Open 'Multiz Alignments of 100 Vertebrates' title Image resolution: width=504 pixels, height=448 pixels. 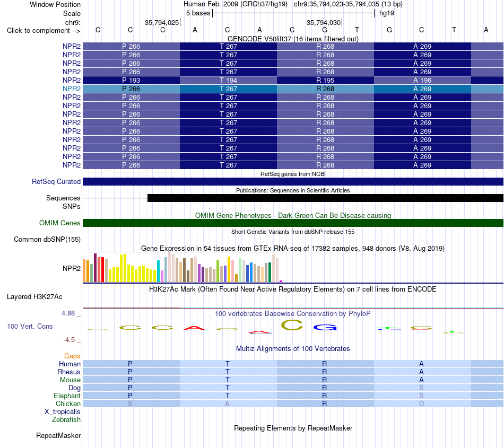click(293, 348)
